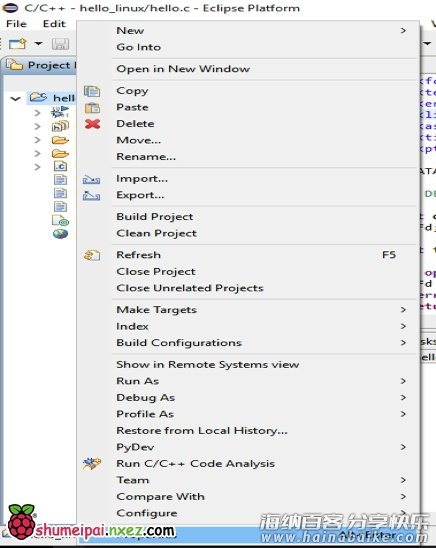Image resolution: width=436 pixels, height=548 pixels.
Task: Select the .c source file icon
Action: 60,166
